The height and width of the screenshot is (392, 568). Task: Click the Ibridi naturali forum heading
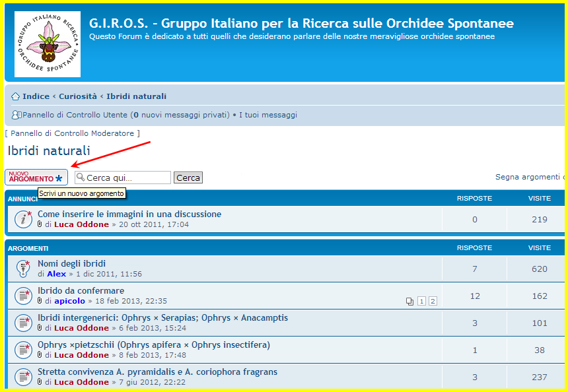click(49, 150)
